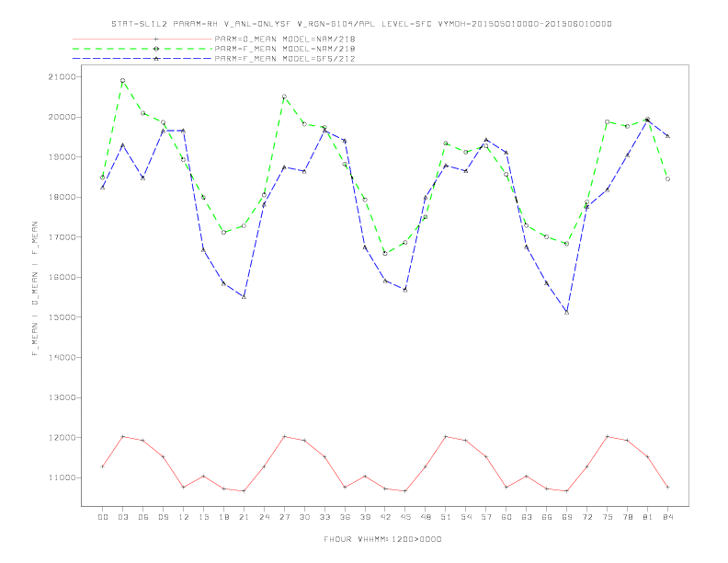Viewport: 728px width, 563px height.
Task: Click green circle marker at hour 84
Action: click(667, 178)
